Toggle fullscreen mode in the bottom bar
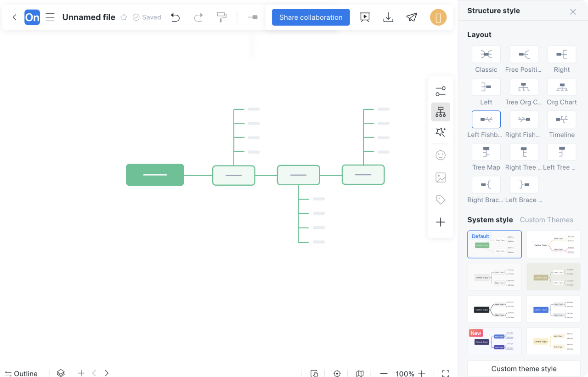The height and width of the screenshot is (377, 588). pyautogui.click(x=445, y=373)
